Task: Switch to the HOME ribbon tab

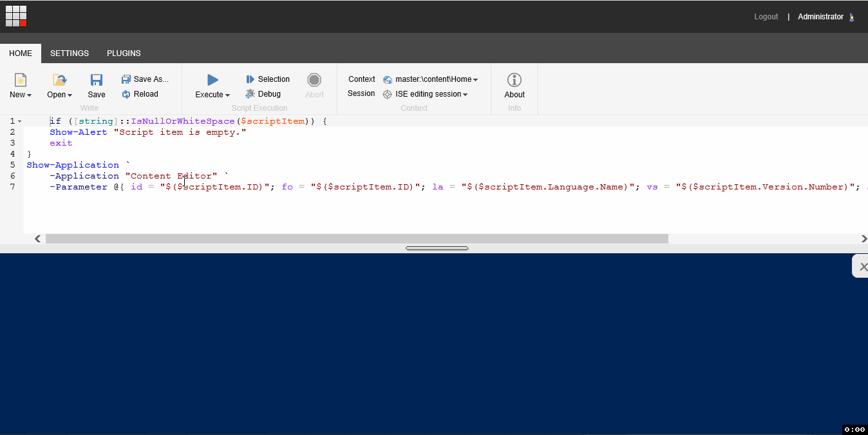Action: coord(21,53)
